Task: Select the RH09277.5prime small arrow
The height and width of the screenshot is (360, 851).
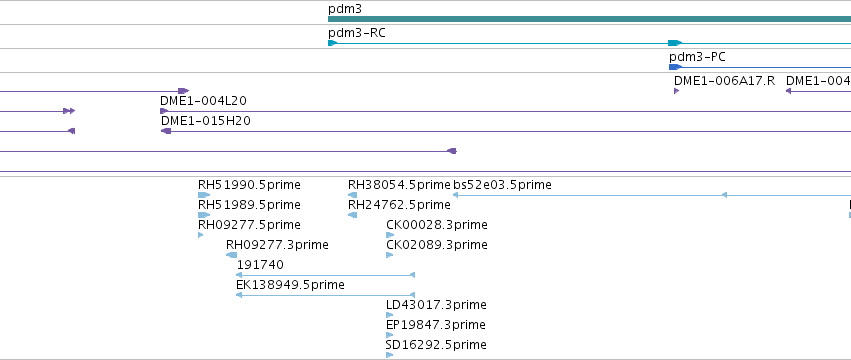Action: pyautogui.click(x=201, y=235)
